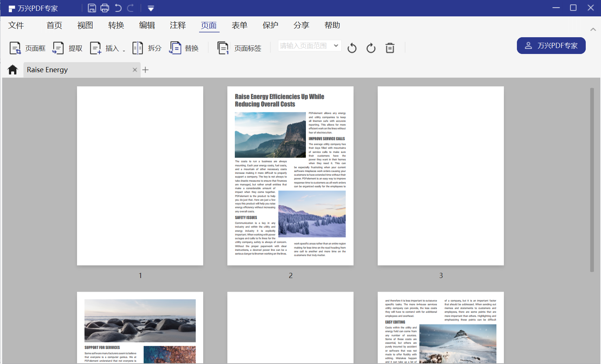The height and width of the screenshot is (364, 601).
Task: Select the blank page in second row
Action: (x=290, y=328)
